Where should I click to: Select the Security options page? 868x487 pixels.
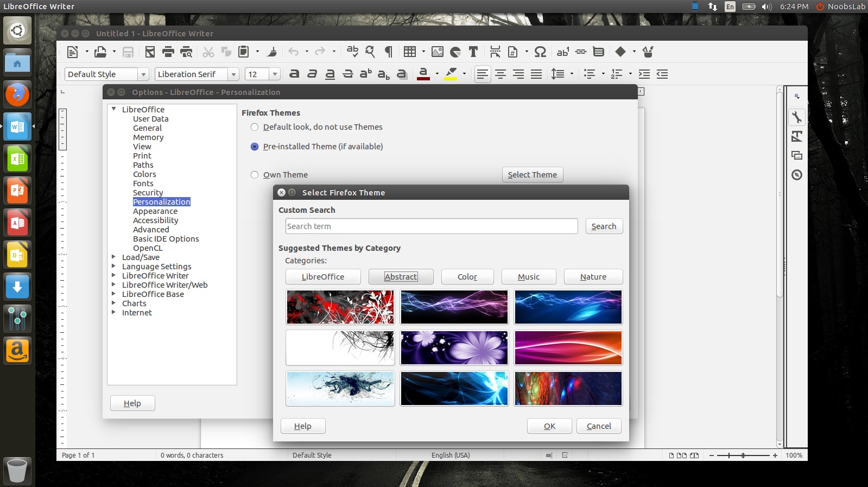[x=148, y=193]
